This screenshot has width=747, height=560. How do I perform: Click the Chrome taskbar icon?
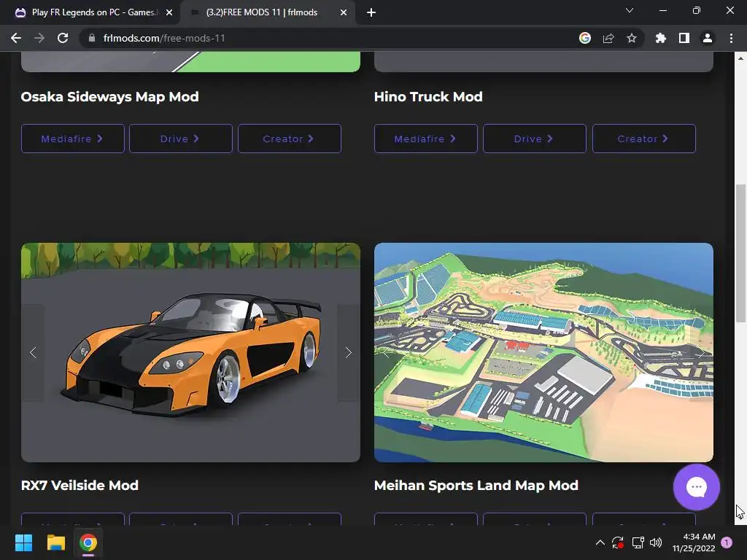tap(88, 542)
